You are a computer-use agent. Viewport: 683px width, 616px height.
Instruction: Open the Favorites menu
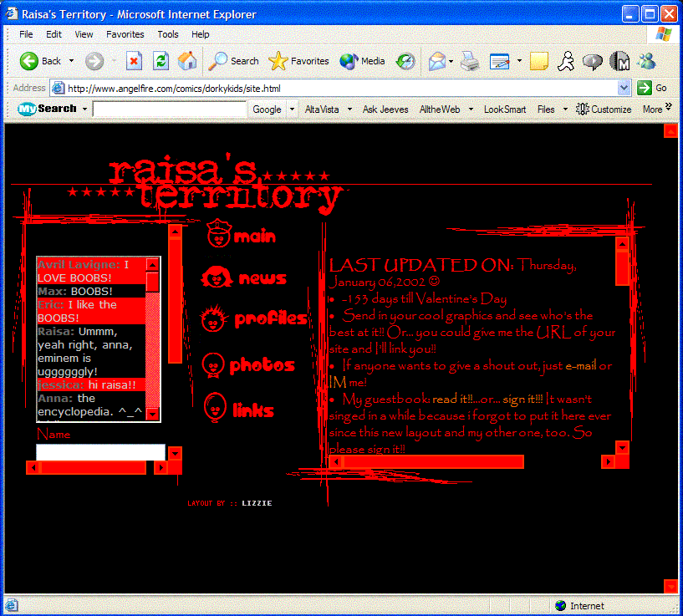(125, 34)
